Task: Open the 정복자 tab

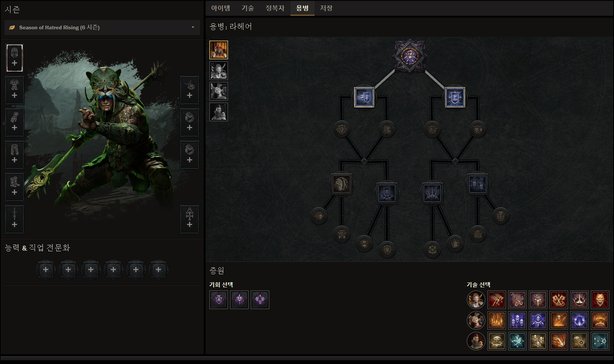Action: coord(275,8)
